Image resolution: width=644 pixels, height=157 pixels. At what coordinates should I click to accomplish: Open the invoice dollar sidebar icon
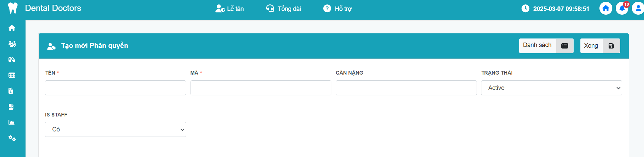click(11, 91)
